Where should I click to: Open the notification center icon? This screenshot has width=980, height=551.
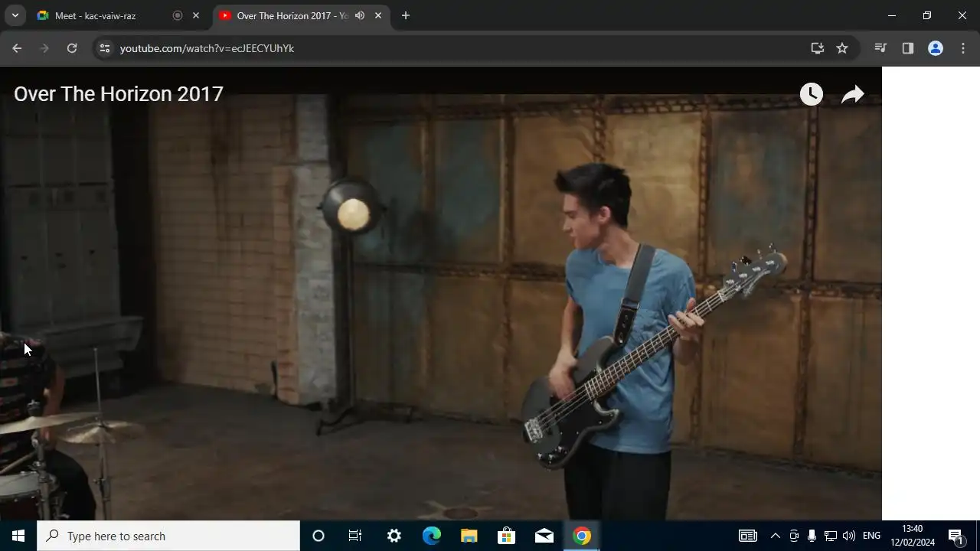[x=957, y=536]
